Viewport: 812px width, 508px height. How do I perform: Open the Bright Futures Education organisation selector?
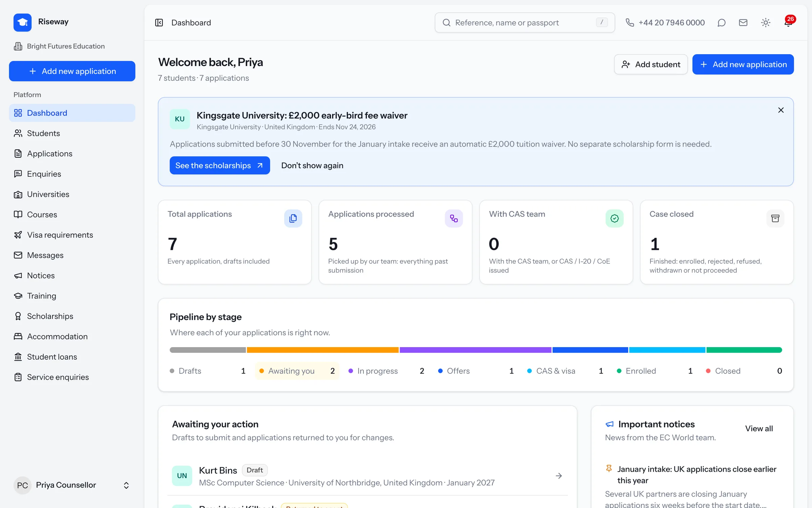pyautogui.click(x=60, y=46)
